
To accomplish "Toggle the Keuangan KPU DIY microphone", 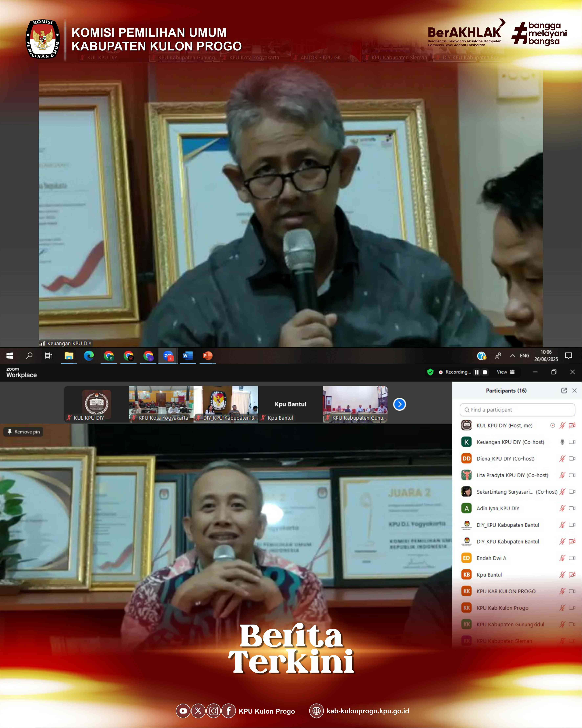I will tap(562, 442).
